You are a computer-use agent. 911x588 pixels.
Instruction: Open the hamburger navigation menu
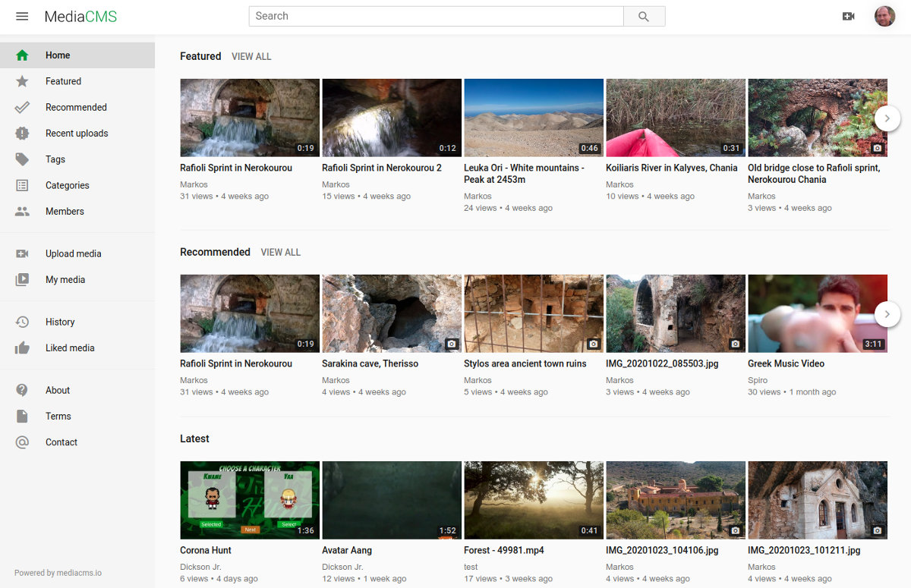(x=22, y=16)
